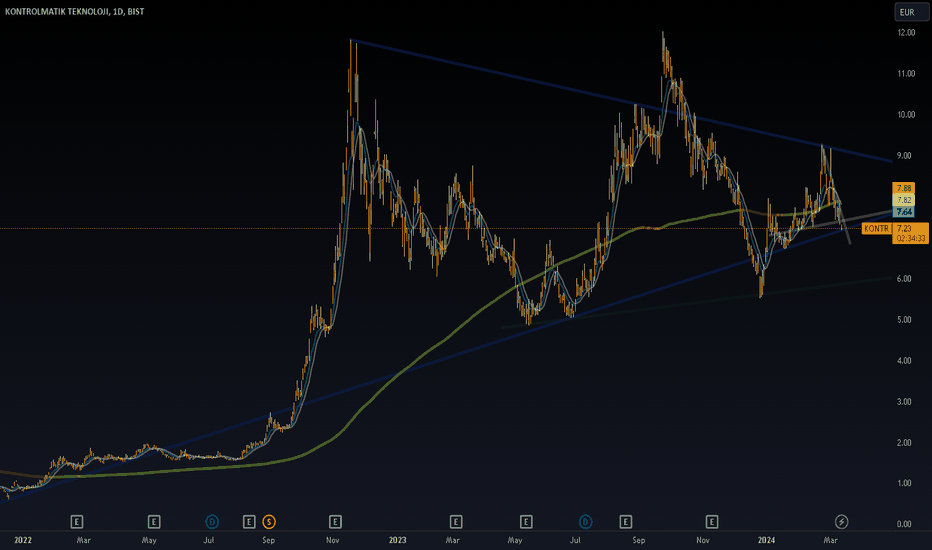Click the 12.00 price axis label
932x550 pixels.
(x=906, y=33)
